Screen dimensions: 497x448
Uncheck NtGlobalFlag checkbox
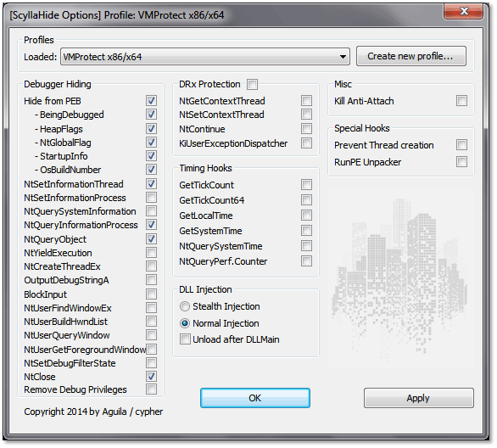pos(151,143)
